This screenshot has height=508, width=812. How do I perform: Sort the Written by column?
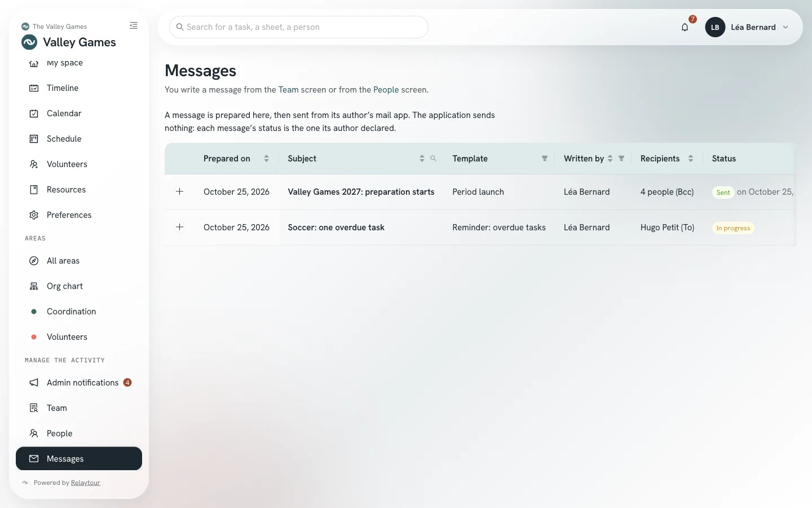610,159
